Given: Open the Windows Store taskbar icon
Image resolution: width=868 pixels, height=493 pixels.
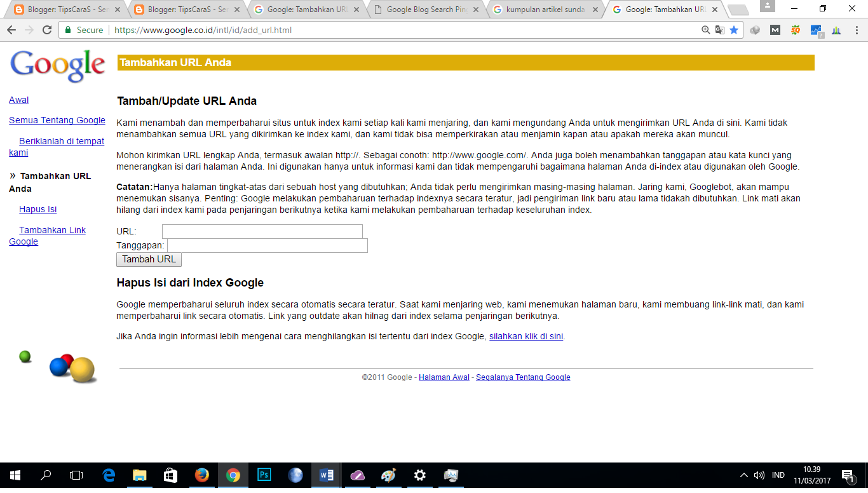Looking at the screenshot, I should click(171, 475).
